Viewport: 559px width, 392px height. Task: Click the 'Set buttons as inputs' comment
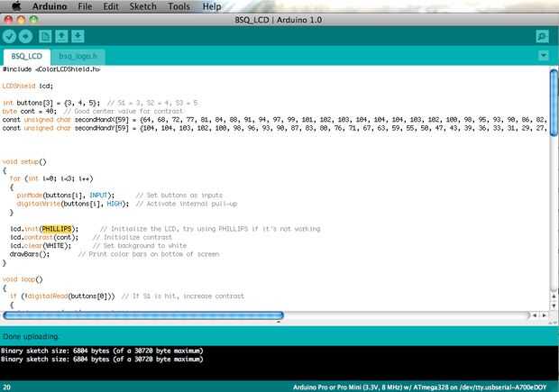(x=179, y=196)
